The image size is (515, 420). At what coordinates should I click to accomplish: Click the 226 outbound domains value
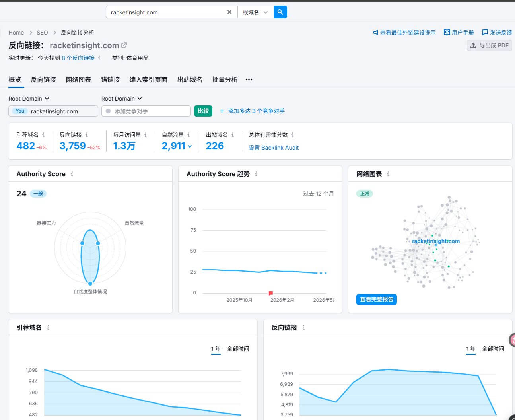215,146
